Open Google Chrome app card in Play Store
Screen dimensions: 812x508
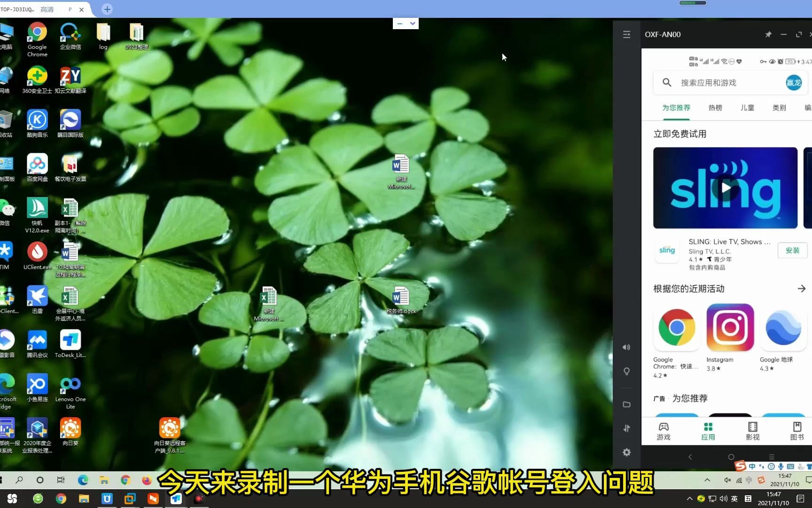pos(676,341)
